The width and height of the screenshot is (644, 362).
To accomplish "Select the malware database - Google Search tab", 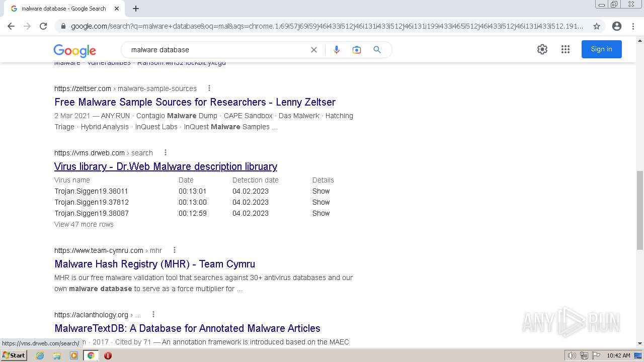I will tap(64, 9).
